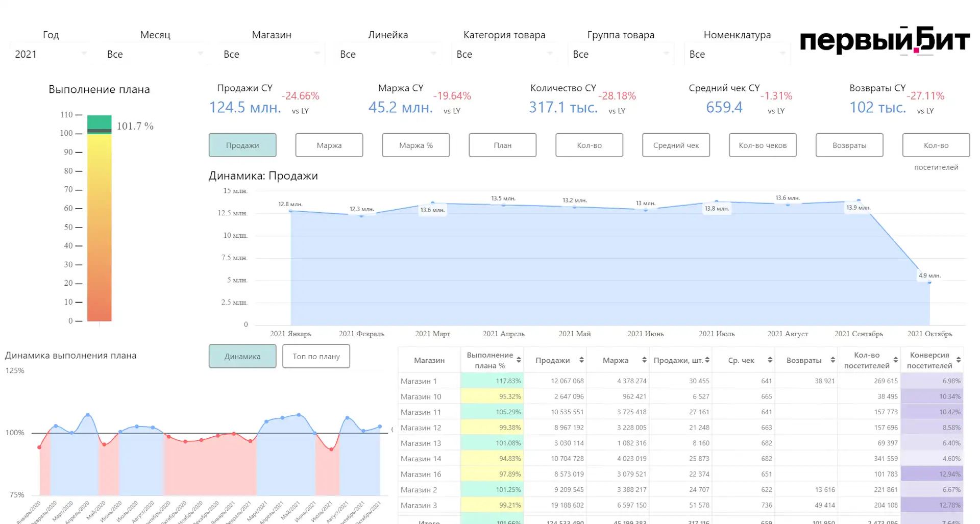Sort by Продажи, шт. column arrows
Screen dimensions: 980x524
pyautogui.click(x=707, y=360)
